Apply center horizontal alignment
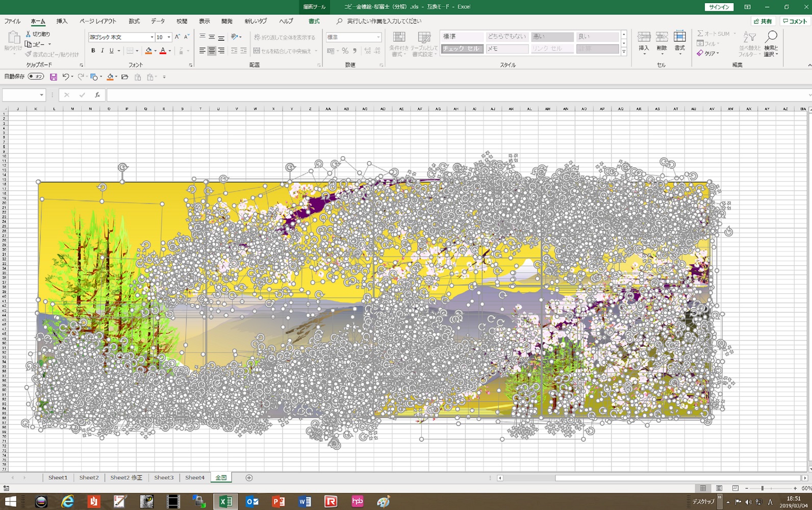 point(212,50)
